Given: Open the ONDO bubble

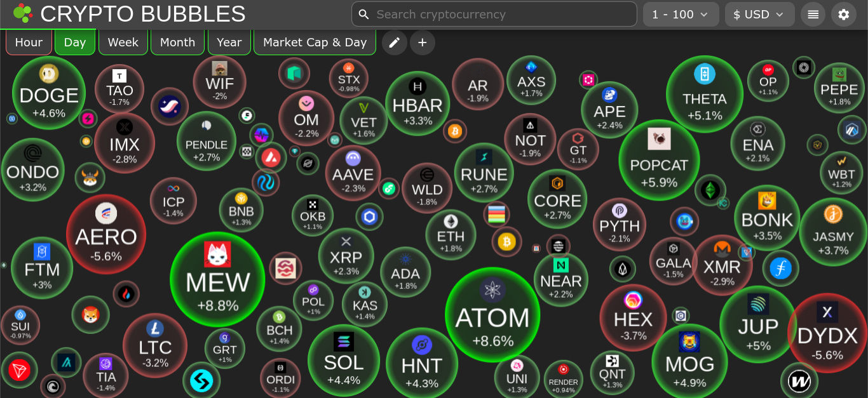Looking at the screenshot, I should pyautogui.click(x=32, y=169).
